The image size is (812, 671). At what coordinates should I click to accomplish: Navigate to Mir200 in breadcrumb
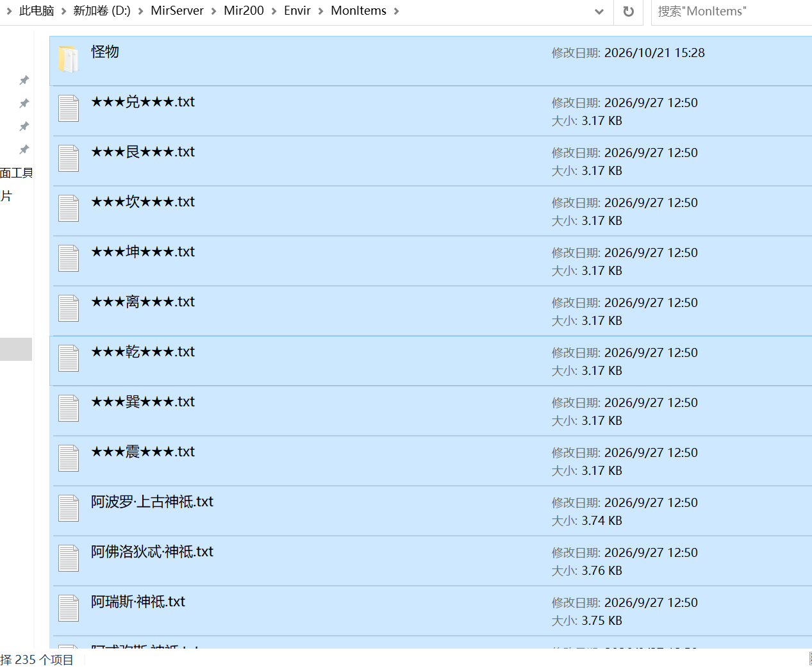tap(244, 11)
